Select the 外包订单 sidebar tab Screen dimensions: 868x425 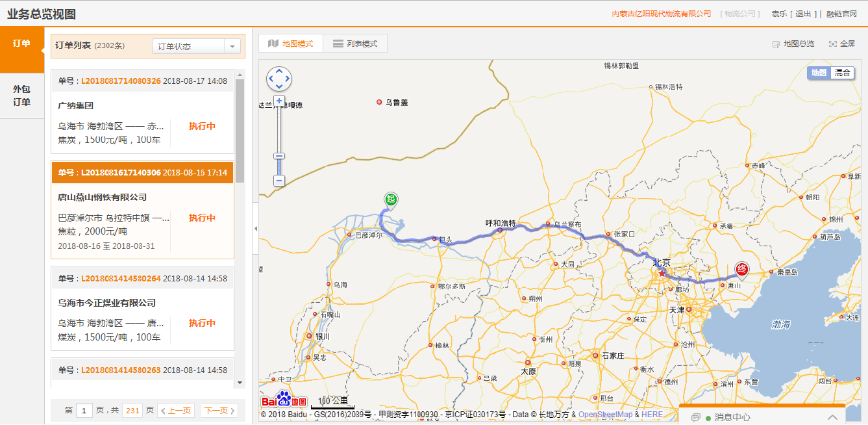point(22,96)
